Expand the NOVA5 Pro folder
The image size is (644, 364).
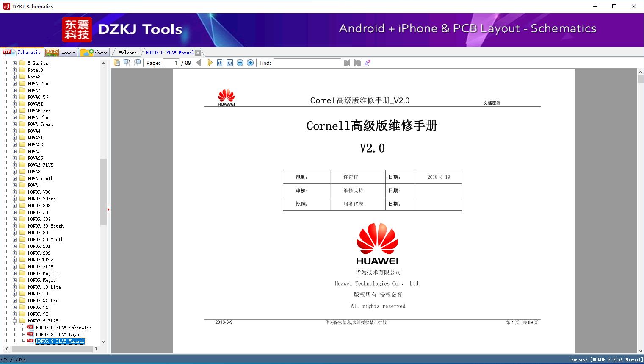14,111
